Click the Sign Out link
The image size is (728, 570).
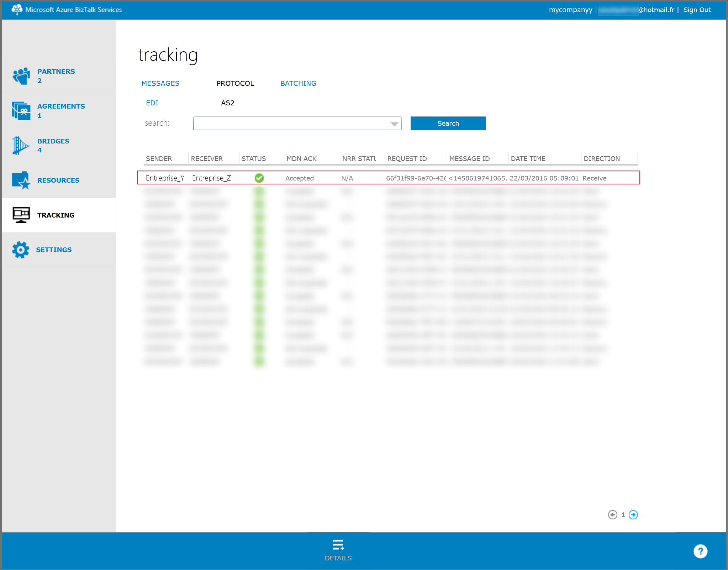tap(697, 10)
